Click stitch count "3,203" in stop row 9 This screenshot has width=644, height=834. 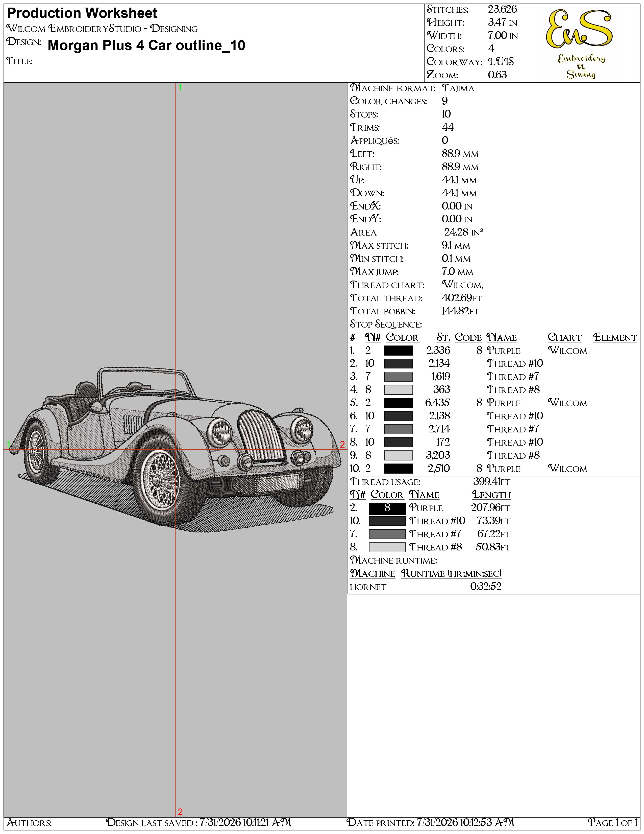pyautogui.click(x=438, y=455)
